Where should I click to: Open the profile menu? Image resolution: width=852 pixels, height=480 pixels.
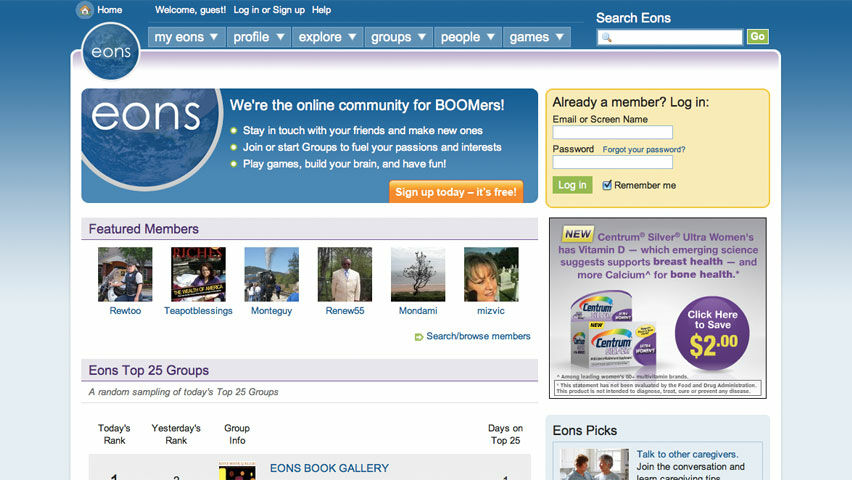[x=259, y=37]
